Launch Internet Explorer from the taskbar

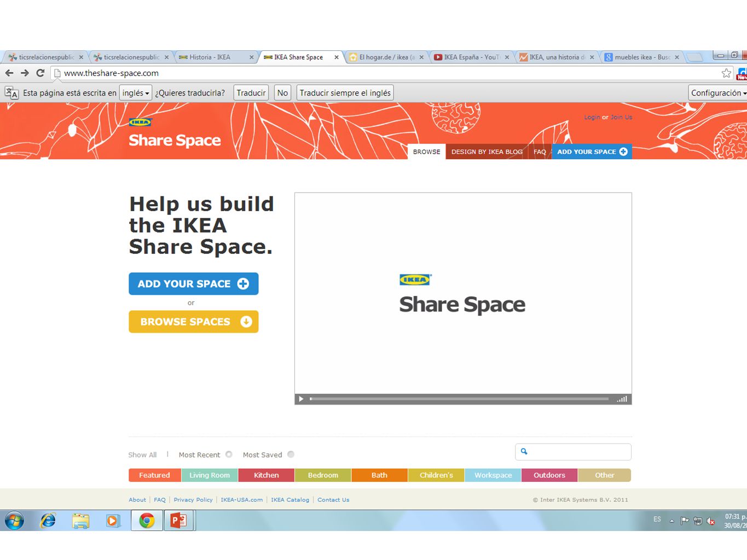(48, 521)
